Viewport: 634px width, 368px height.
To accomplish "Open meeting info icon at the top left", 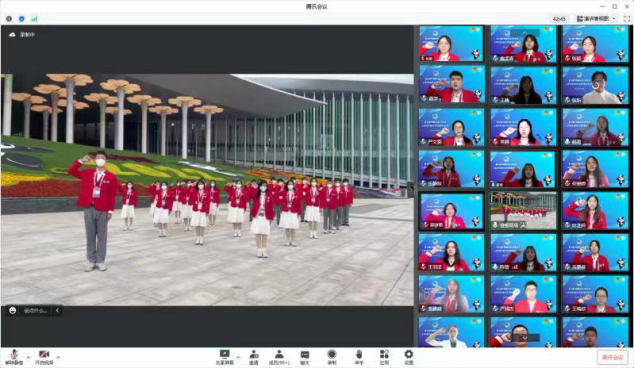I will pos(9,19).
